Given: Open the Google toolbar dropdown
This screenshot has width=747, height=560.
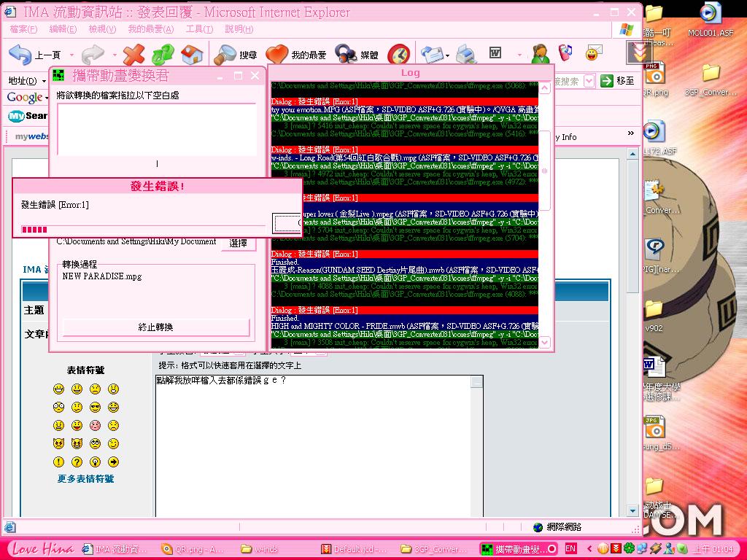Looking at the screenshot, I should (47, 98).
